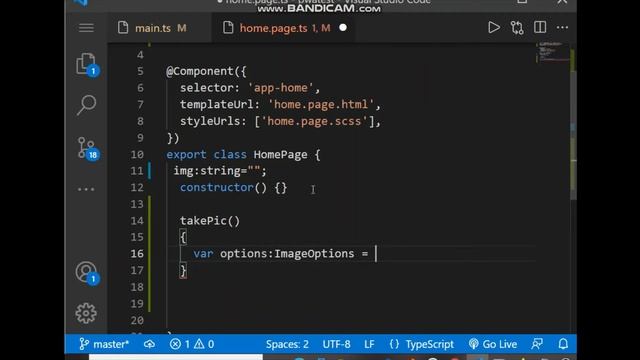Show additional views via the ellipsis
Image resolution: width=640 pixels, height=360 pixels.
click(x=86, y=189)
